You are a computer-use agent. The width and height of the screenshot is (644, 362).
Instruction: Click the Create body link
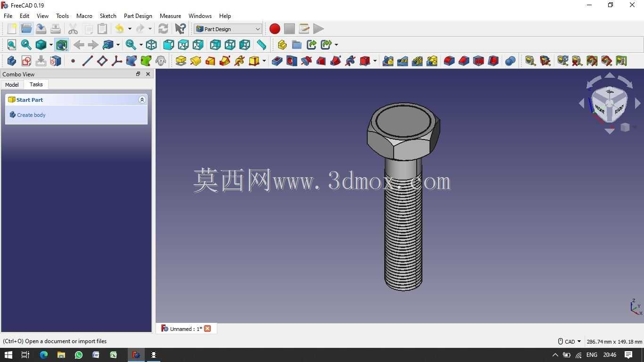click(x=31, y=115)
